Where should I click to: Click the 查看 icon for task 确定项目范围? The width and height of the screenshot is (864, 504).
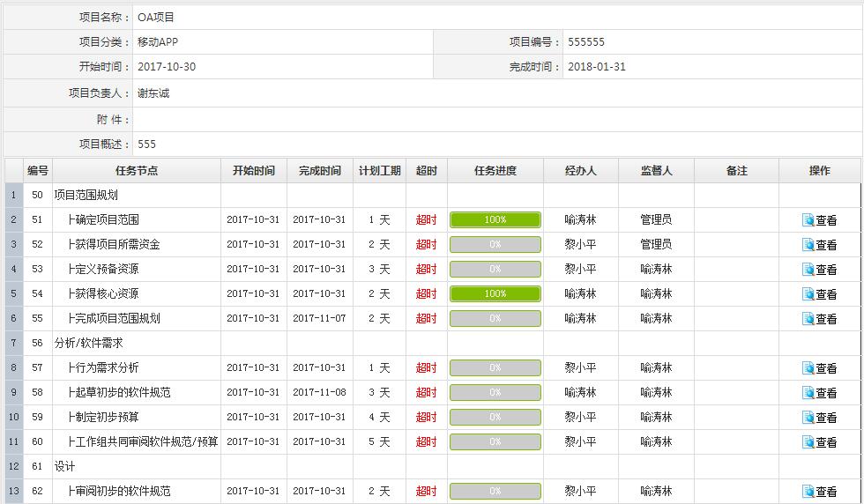(x=808, y=220)
